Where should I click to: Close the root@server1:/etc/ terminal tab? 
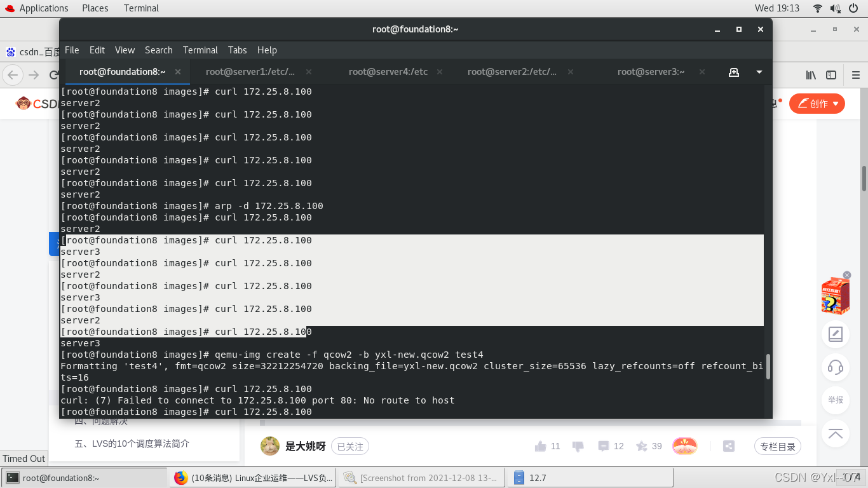[309, 72]
